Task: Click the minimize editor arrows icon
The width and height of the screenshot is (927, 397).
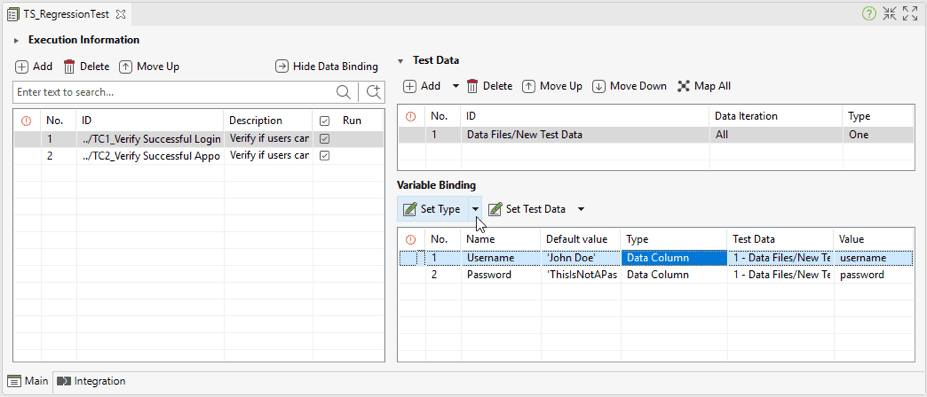Action: 889,14
